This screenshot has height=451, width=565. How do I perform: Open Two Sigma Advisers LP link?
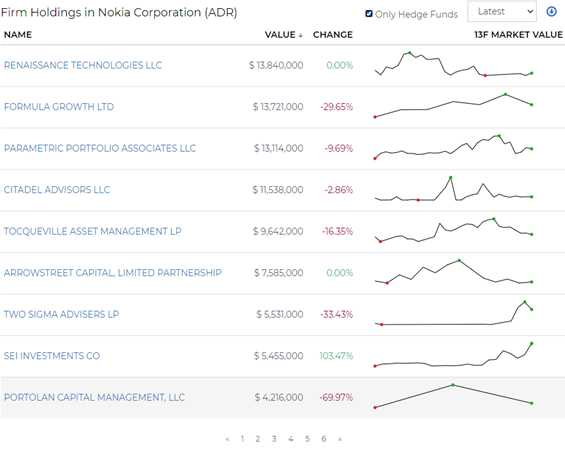[x=61, y=314]
